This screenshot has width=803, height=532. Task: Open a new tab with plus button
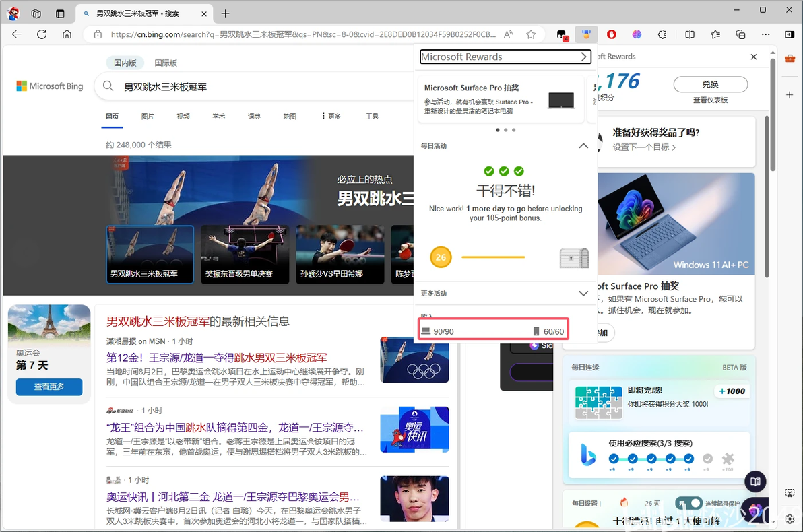tap(225, 14)
